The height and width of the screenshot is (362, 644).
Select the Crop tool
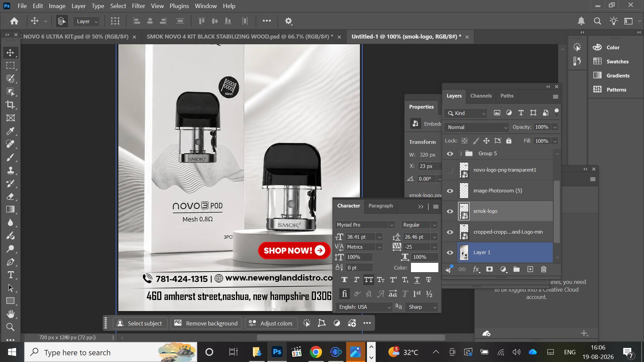10,105
